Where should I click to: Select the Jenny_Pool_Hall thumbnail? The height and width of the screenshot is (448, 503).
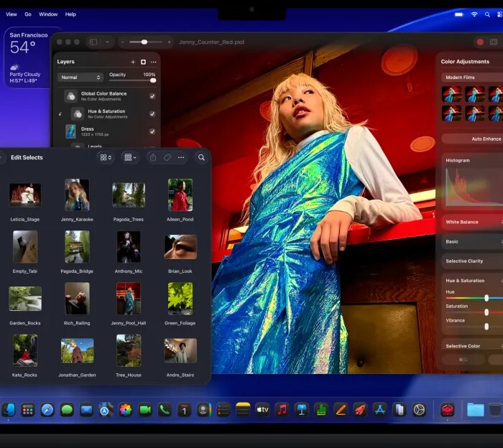tap(129, 299)
